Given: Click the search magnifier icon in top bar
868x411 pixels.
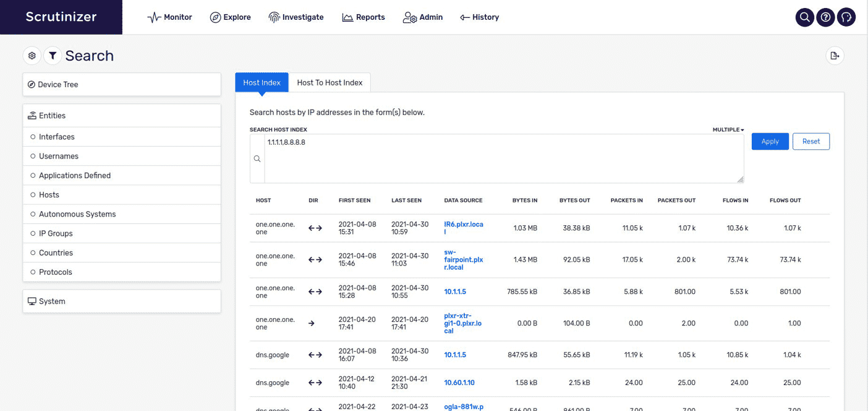Looking at the screenshot, I should pos(804,17).
